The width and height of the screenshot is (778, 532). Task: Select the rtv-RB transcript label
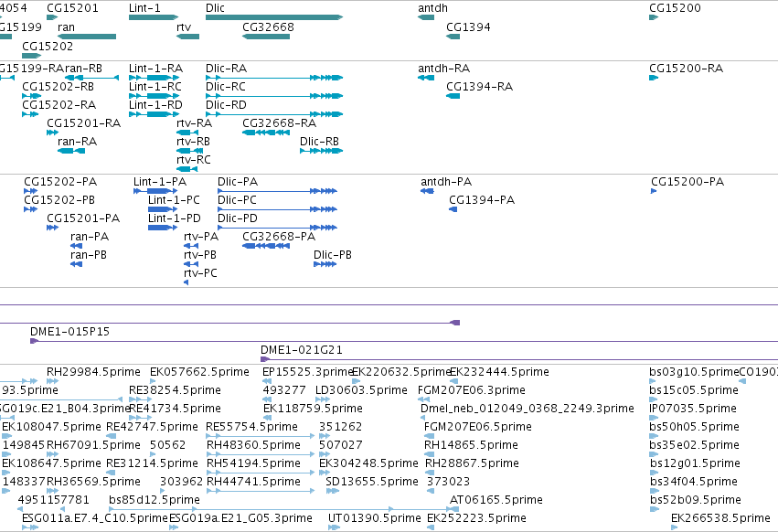pyautogui.click(x=193, y=142)
